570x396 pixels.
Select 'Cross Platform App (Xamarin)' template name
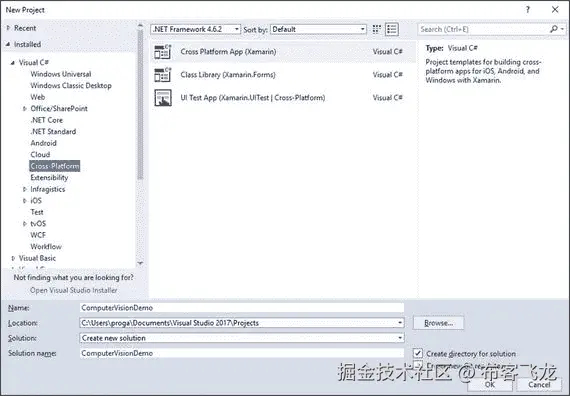pos(228,52)
